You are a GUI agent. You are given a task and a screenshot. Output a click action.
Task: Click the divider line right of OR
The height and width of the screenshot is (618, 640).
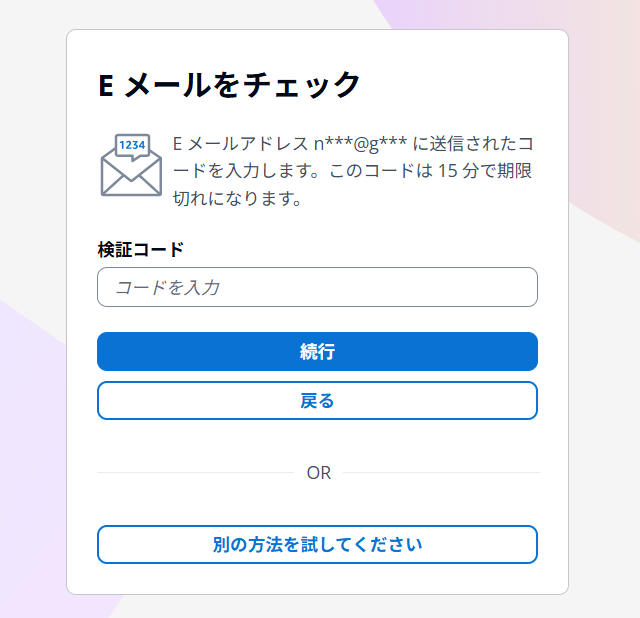coord(440,472)
